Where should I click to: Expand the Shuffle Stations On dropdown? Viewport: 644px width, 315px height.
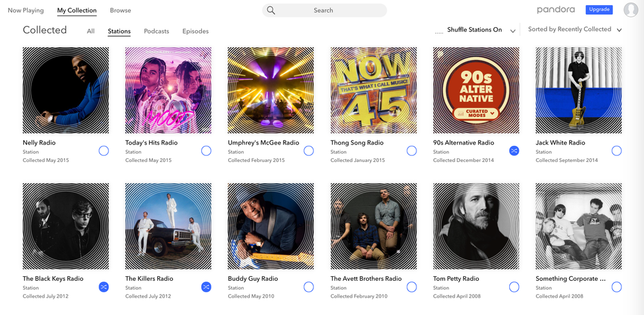pos(512,30)
